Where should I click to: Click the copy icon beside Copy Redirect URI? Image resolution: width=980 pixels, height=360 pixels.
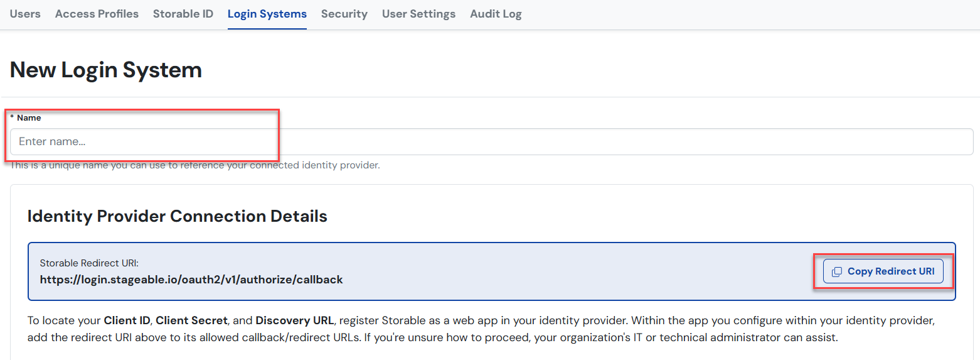coord(836,272)
